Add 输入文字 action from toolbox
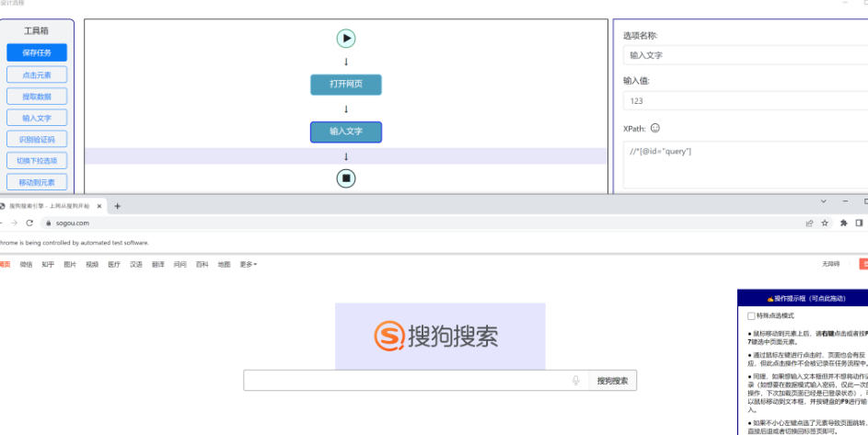This screenshot has height=435, width=868. point(37,118)
